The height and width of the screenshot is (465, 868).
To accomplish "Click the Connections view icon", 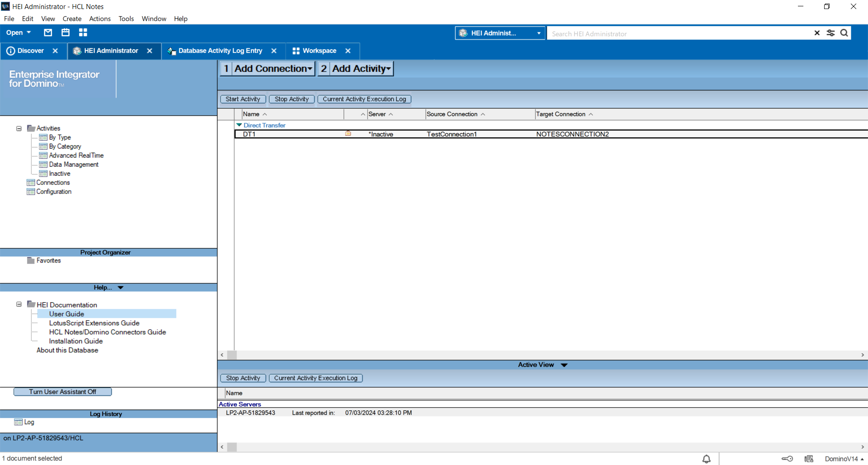I will coord(31,183).
